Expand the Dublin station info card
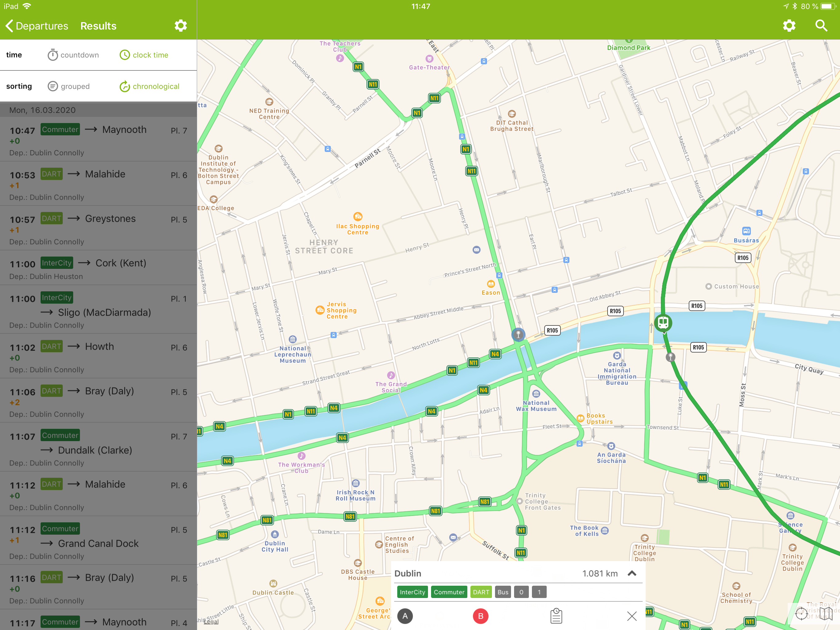 point(632,573)
